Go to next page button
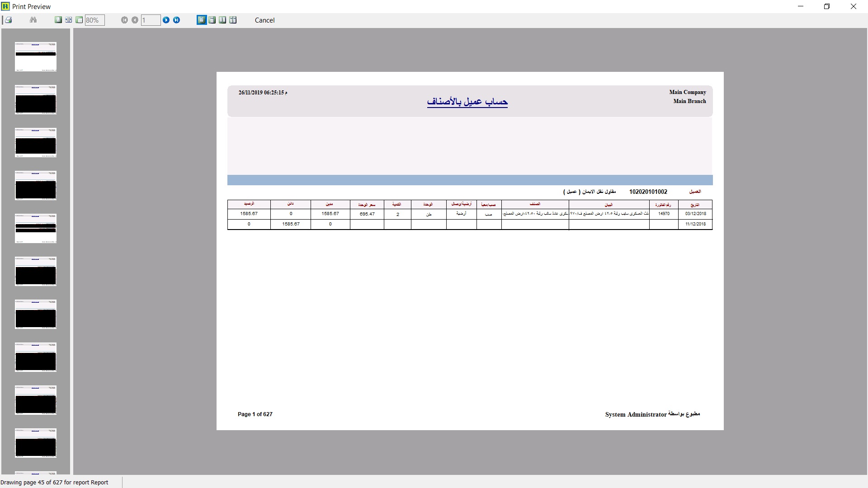Screen dimensions: 868x488 pyautogui.click(x=166, y=20)
